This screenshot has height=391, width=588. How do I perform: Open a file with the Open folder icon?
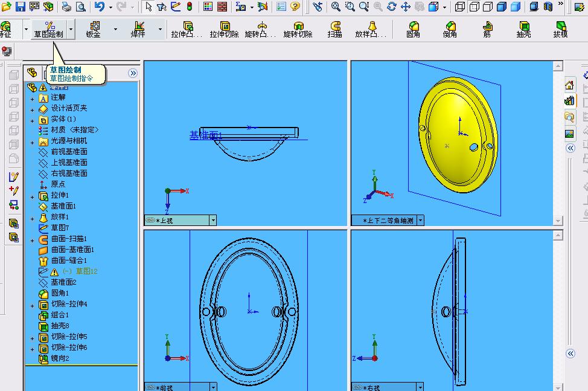(6, 7)
